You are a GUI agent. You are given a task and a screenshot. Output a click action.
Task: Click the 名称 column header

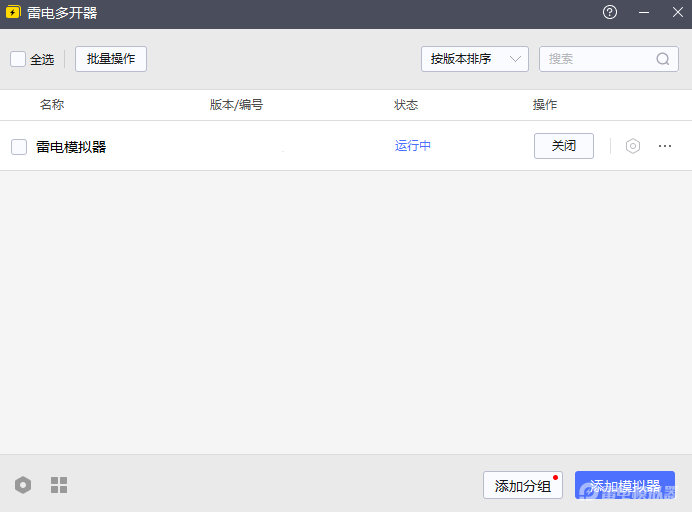[52, 105]
